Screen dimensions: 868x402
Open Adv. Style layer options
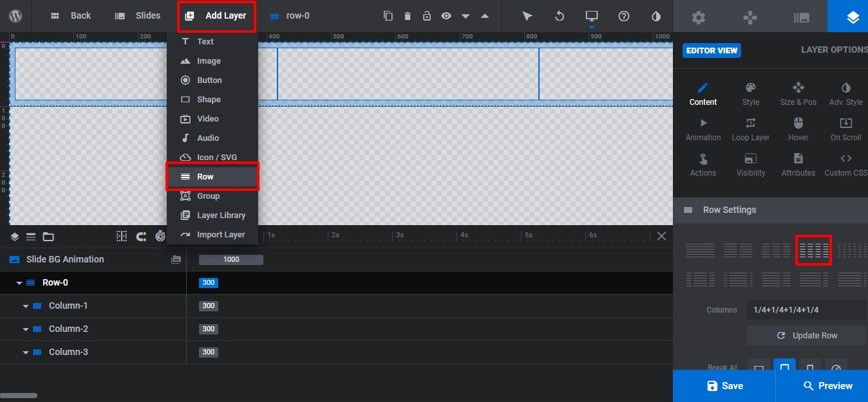pos(846,94)
